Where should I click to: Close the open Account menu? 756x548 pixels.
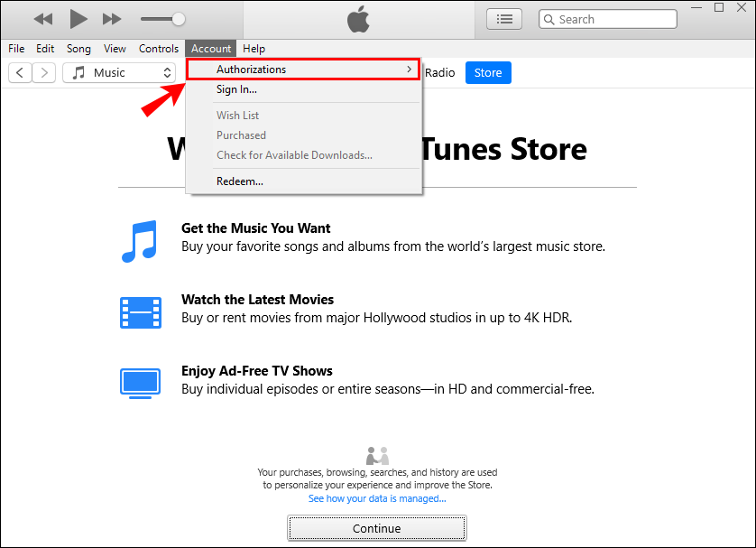[x=211, y=49]
